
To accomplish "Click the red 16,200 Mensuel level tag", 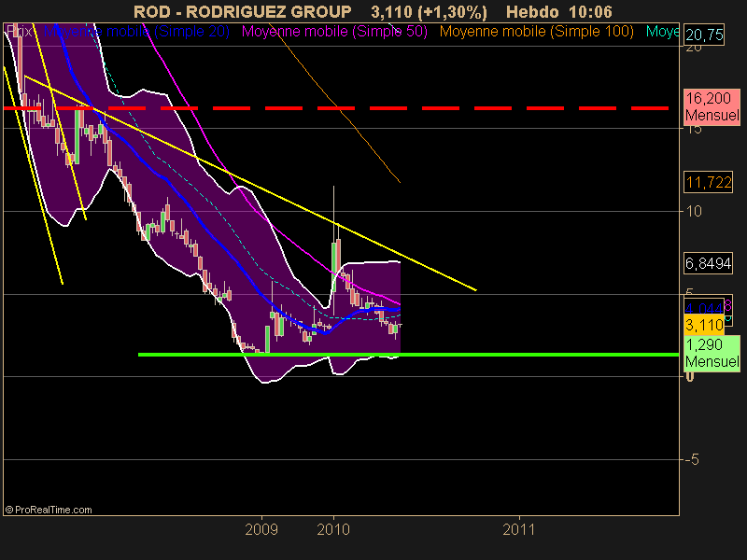I will click(x=712, y=106).
